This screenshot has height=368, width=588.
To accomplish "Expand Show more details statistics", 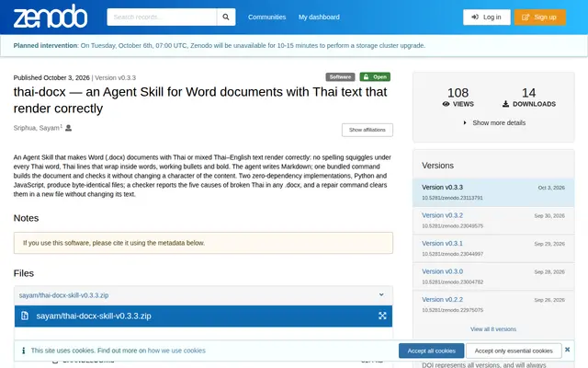I will (x=494, y=122).
